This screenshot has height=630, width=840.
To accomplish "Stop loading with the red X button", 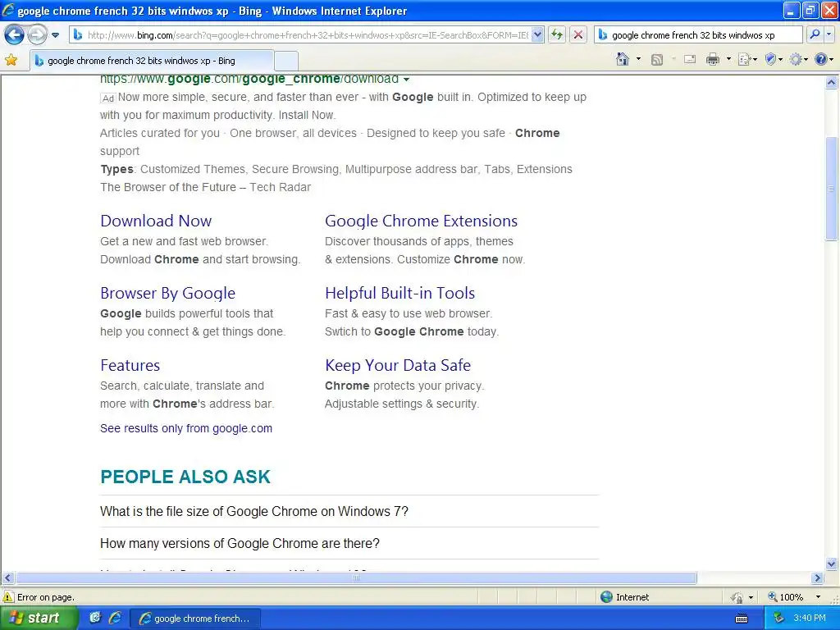I will [578, 34].
